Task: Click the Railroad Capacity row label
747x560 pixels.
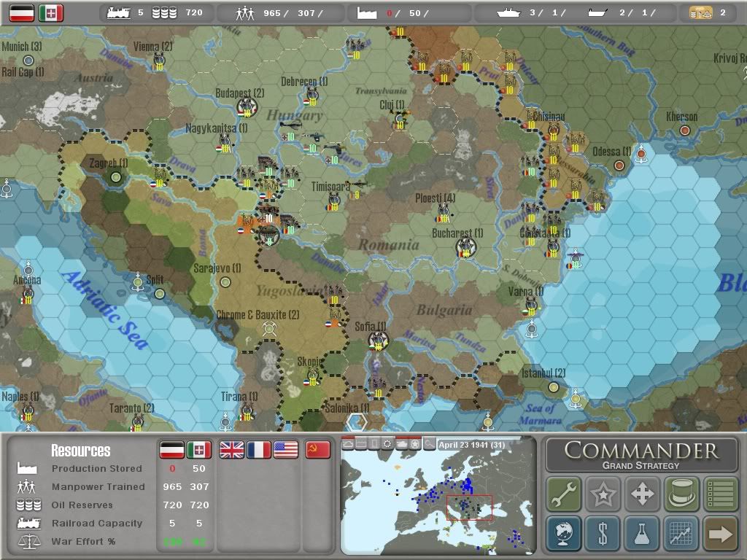Action: click(x=97, y=523)
